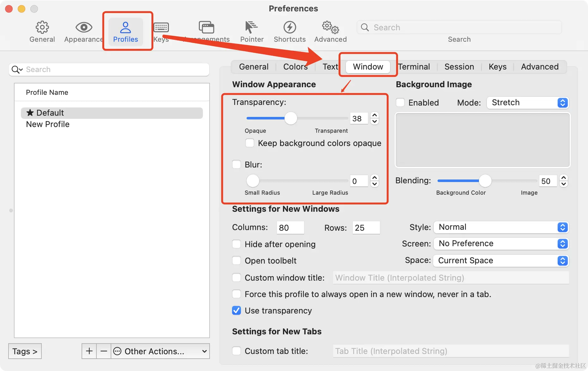588x371 pixels.
Task: Click the Transparency value field showing 38
Action: 359,119
